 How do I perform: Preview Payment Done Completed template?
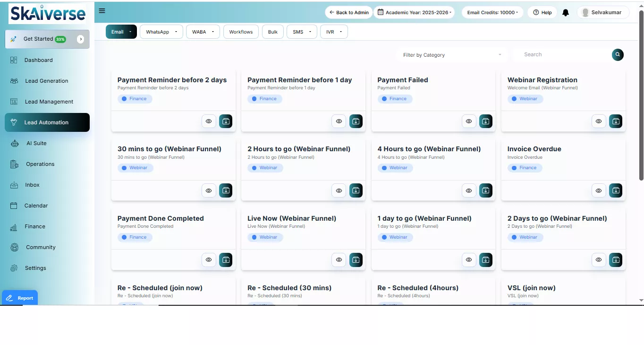click(208, 260)
